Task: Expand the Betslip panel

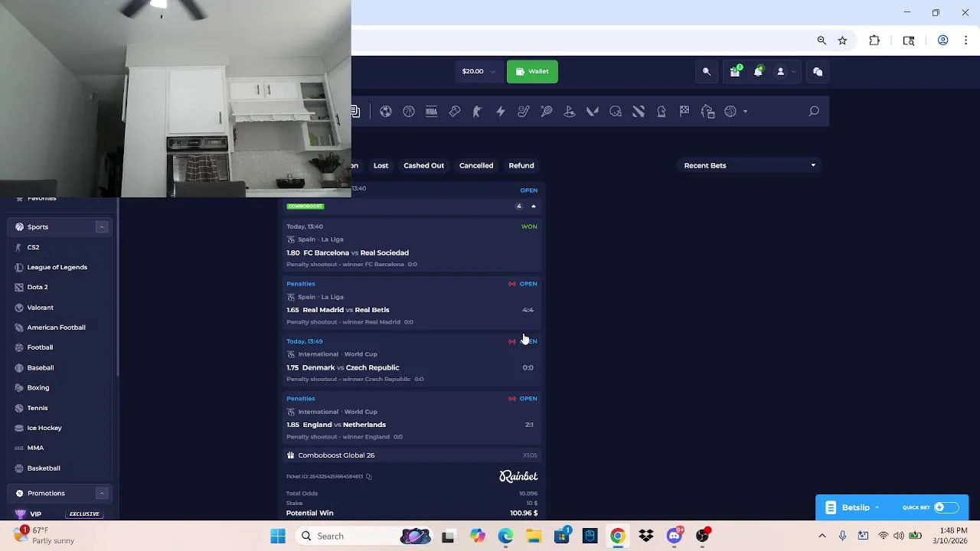Action: tap(855, 507)
